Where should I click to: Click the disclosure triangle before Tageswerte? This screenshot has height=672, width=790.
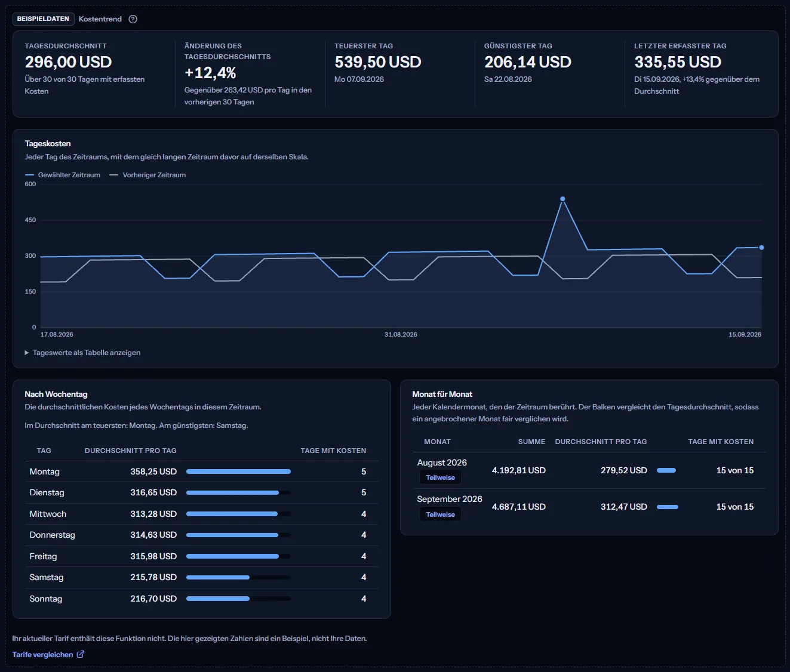point(27,353)
